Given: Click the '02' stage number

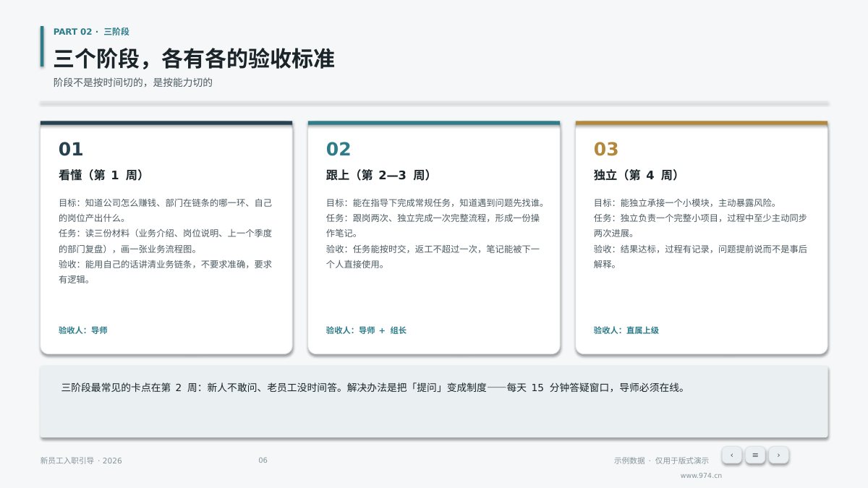Looking at the screenshot, I should click(339, 149).
